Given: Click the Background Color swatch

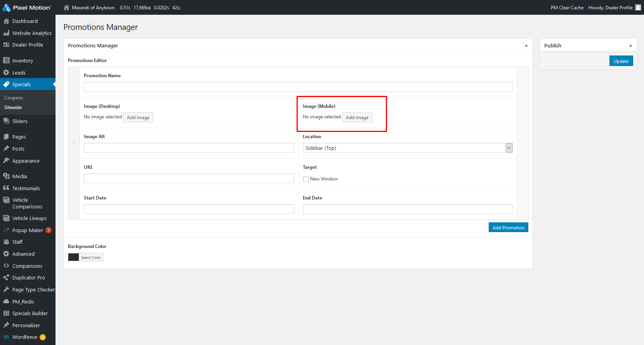Looking at the screenshot, I should point(73,257).
